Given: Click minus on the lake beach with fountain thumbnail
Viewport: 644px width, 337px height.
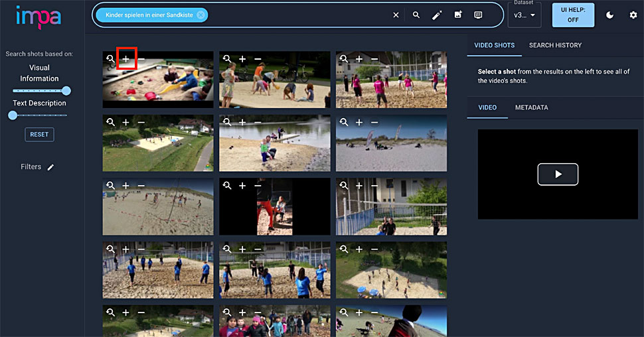Looking at the screenshot, I should 258,122.
